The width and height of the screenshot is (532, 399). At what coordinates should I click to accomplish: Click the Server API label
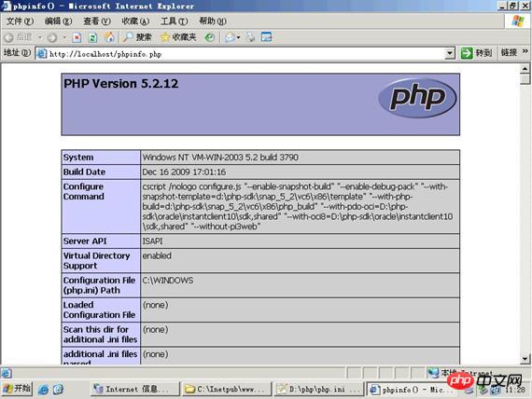pos(85,241)
